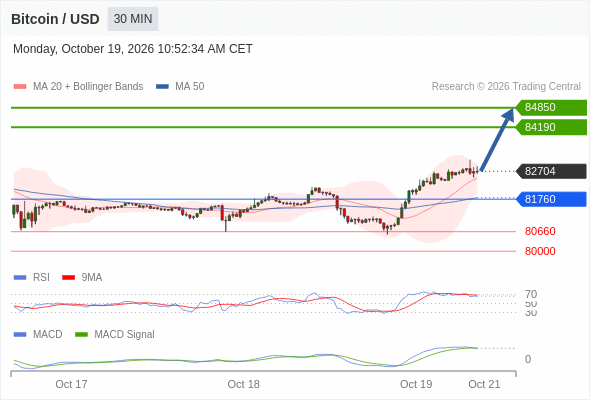Viewport: 590px width, 400px height.
Task: Click the 30 MIN timeframe badge
Action: [133, 19]
